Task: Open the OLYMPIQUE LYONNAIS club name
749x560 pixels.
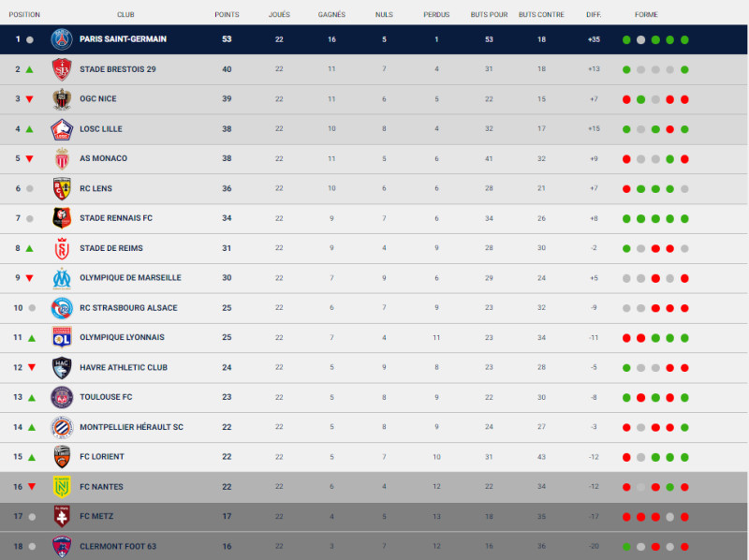Action: point(123,337)
